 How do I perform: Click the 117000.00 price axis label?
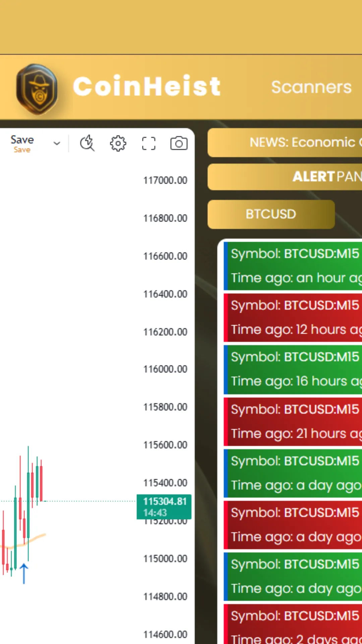tap(165, 180)
